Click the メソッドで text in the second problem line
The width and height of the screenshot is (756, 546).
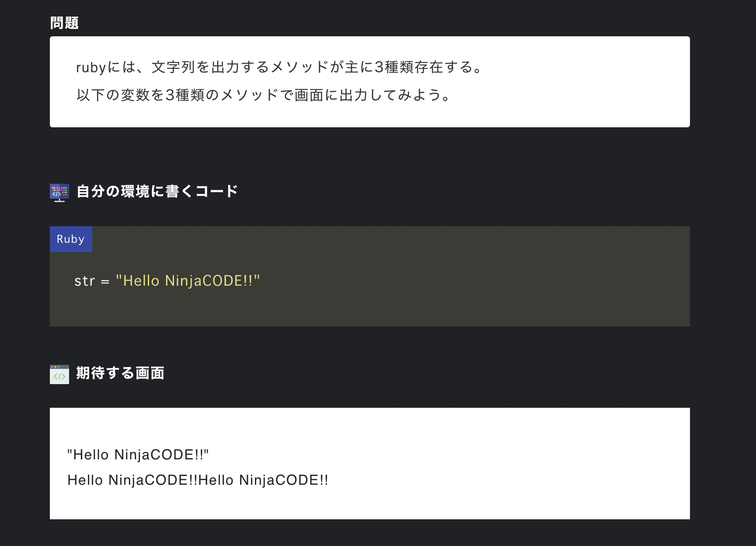pos(257,95)
